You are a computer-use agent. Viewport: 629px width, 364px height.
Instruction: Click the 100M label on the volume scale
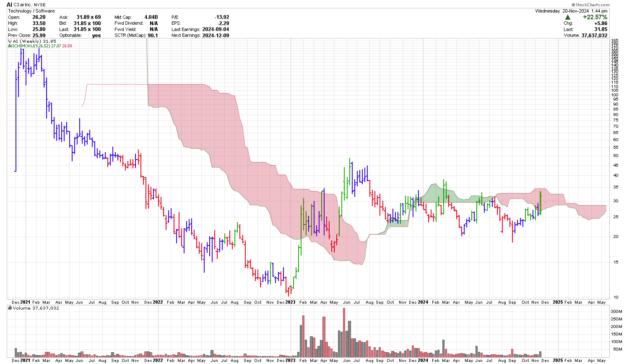tap(616, 341)
